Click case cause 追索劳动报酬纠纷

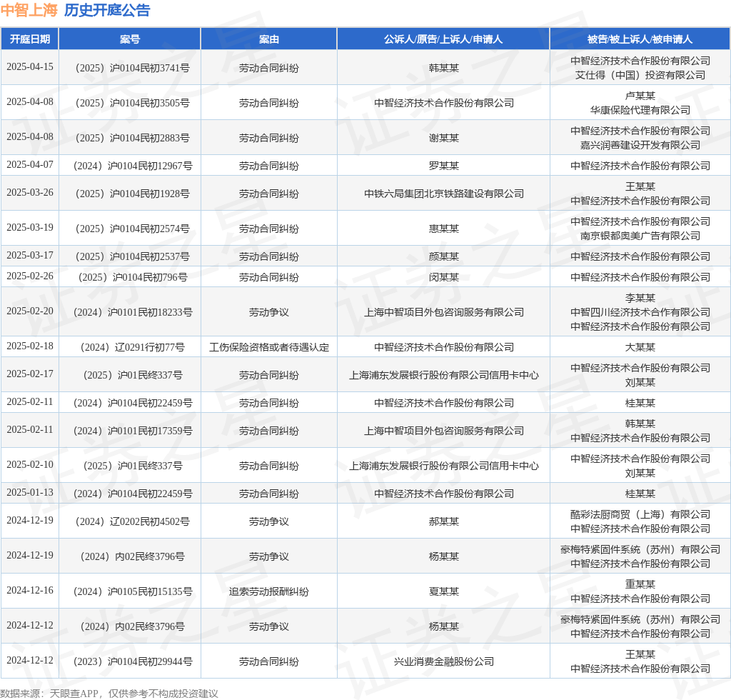pos(269,592)
